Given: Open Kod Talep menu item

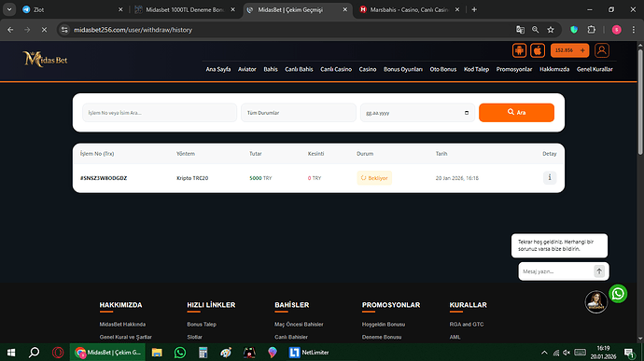Looking at the screenshot, I should (476, 69).
